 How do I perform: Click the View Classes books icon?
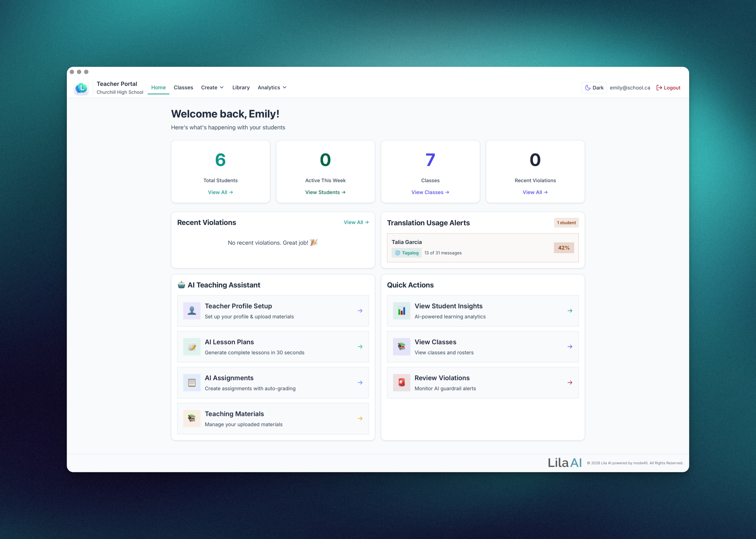tap(402, 346)
